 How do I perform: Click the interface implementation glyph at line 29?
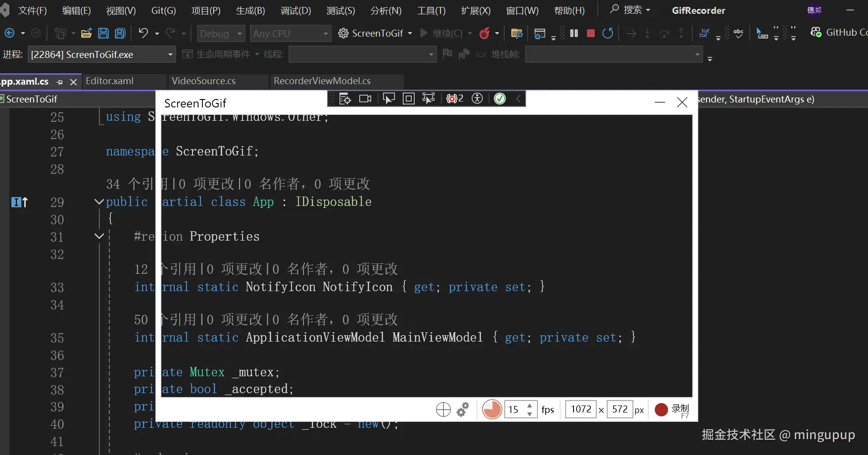[19, 202]
